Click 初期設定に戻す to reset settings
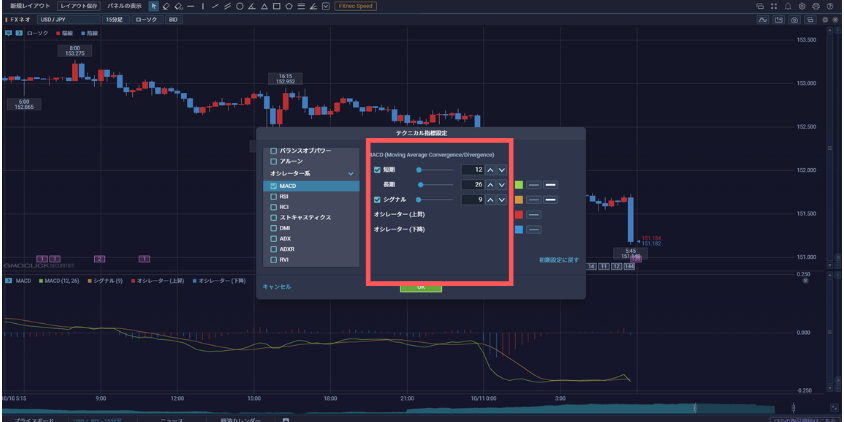The width and height of the screenshot is (844, 422). click(558, 260)
